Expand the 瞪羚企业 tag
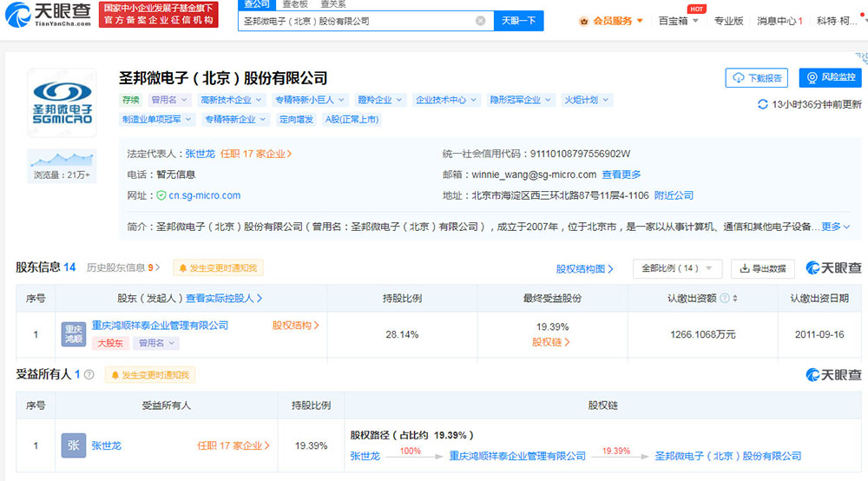Screen dimensions: 868x481 [379, 100]
